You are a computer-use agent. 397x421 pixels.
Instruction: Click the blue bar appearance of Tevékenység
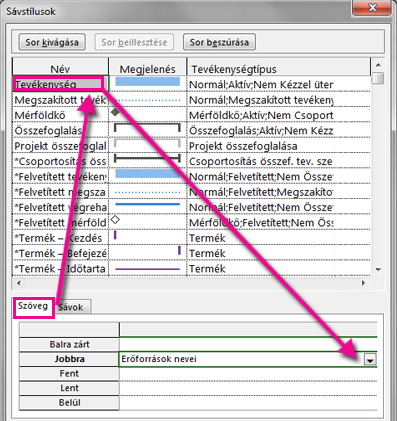pyautogui.click(x=147, y=82)
